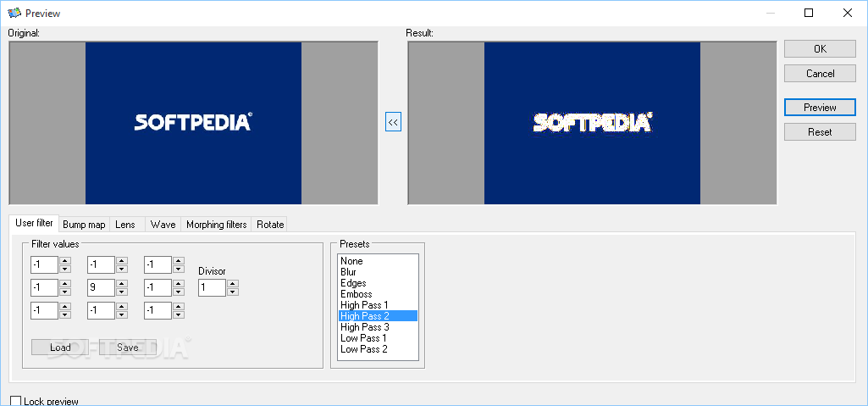Click the top-middle filter value field
This screenshot has height=406, width=868.
(x=101, y=264)
